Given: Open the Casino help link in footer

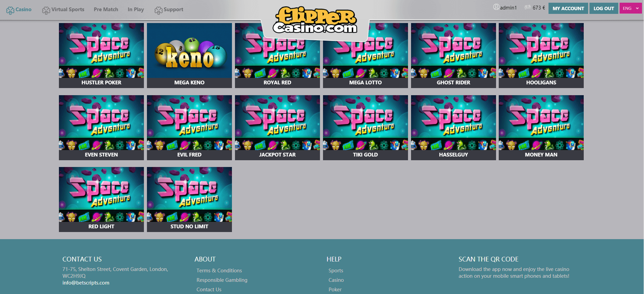Looking at the screenshot, I should pyautogui.click(x=336, y=280).
